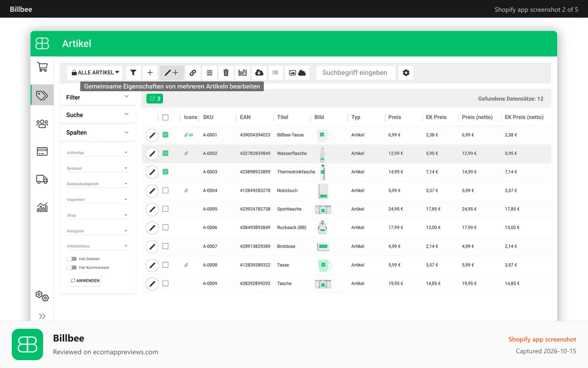Add a new article with plus icon
The height and width of the screenshot is (368, 588).
tap(150, 73)
